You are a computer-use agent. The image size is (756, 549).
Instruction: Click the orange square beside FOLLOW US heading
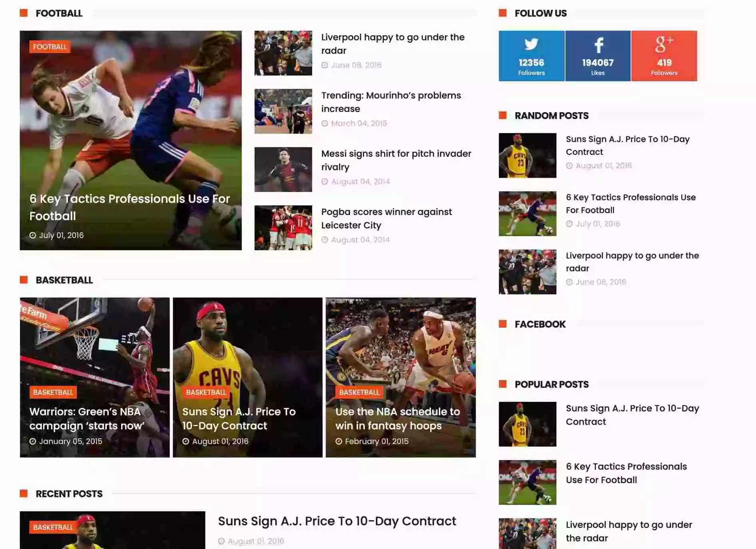pos(503,13)
